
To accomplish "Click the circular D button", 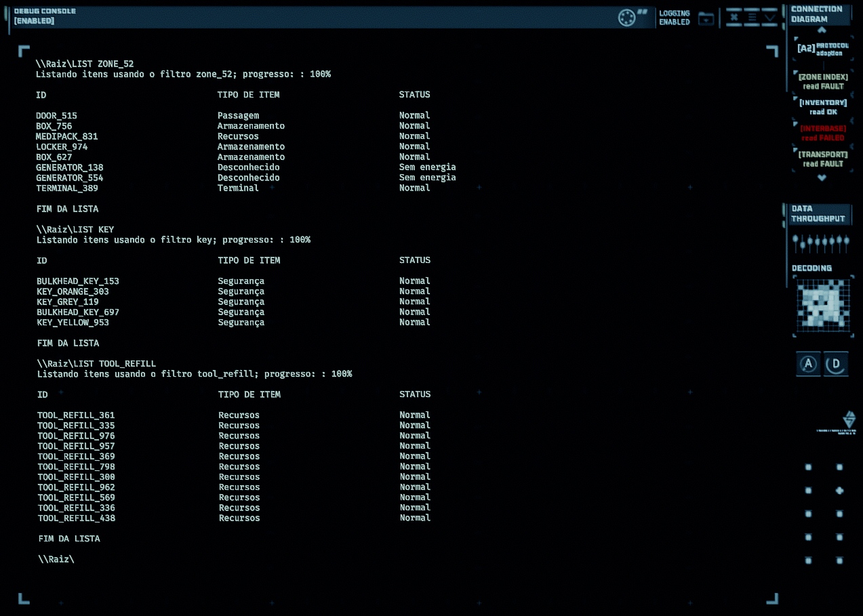I will pyautogui.click(x=836, y=364).
